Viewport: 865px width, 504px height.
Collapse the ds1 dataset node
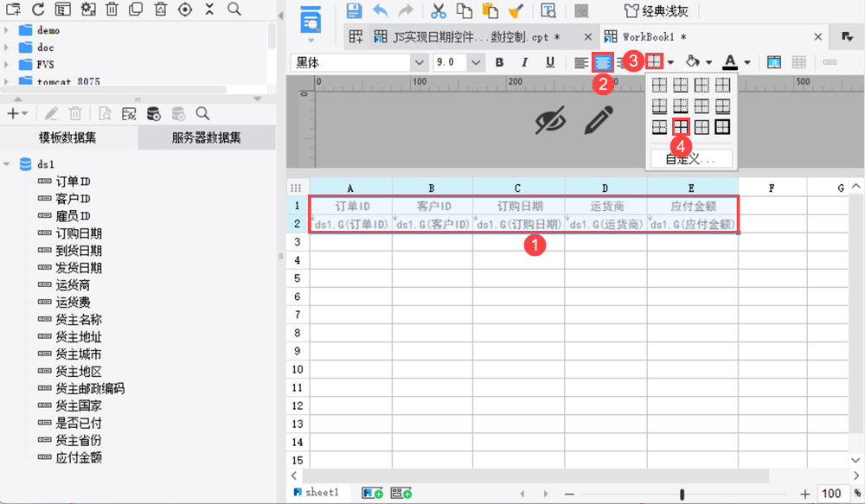[7, 164]
